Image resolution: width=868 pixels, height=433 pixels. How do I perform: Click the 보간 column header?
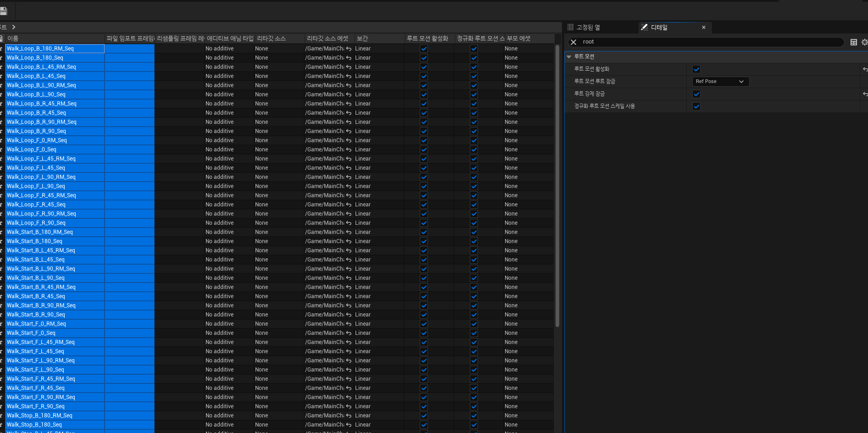coord(379,39)
